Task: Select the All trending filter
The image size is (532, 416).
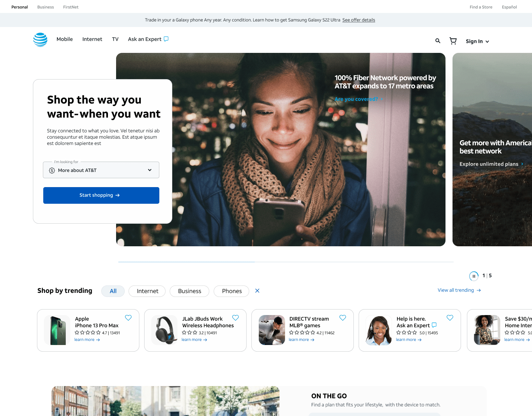Action: click(113, 291)
